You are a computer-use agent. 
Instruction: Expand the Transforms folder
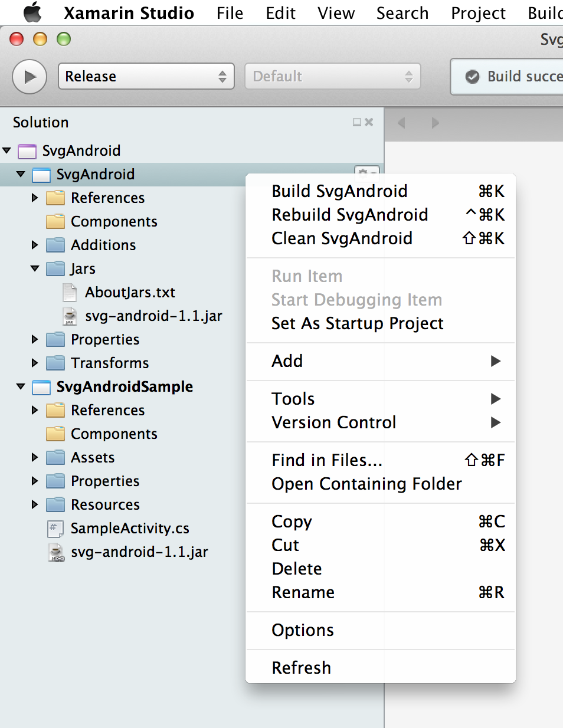35,363
